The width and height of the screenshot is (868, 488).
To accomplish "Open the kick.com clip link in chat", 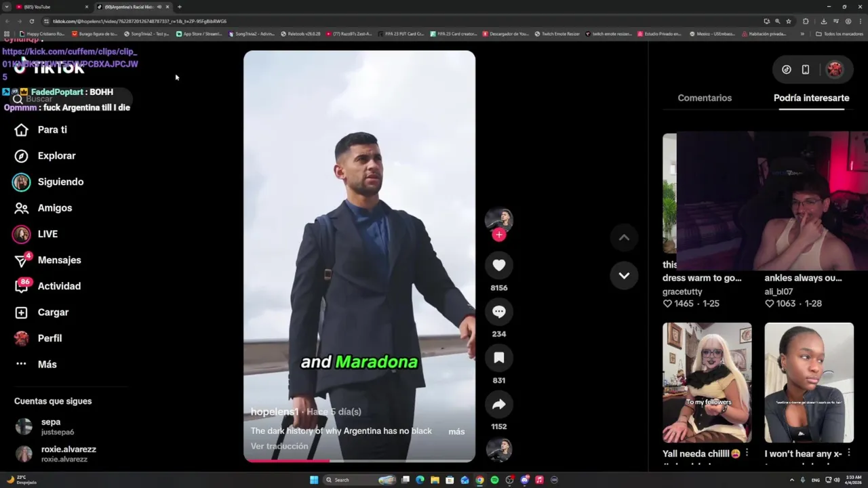I will coord(70,64).
